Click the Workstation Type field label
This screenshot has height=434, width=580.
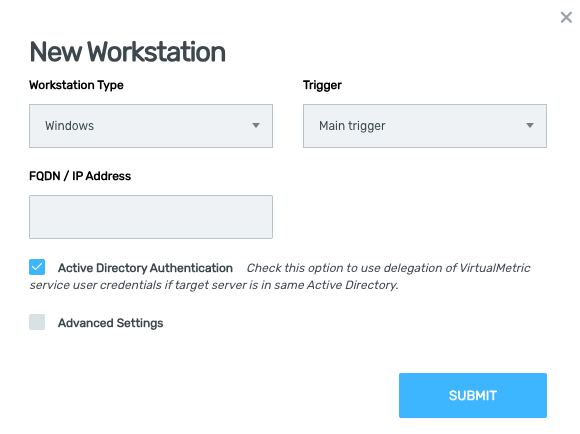click(x=76, y=85)
